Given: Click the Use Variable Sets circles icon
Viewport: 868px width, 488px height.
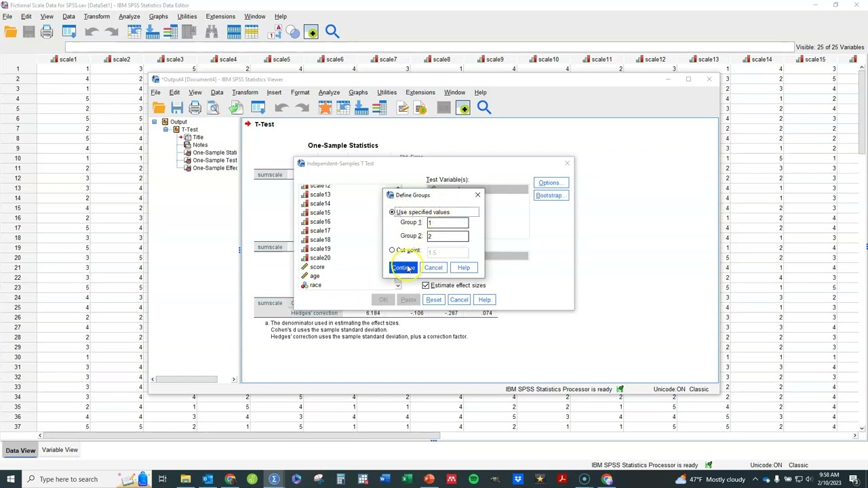Looking at the screenshot, I should click(x=292, y=32).
